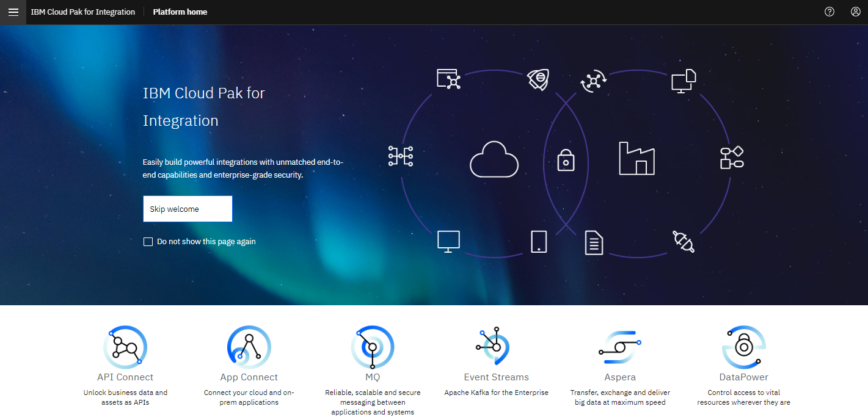868x420 pixels.
Task: Click the MQ product icon
Action: [373, 347]
